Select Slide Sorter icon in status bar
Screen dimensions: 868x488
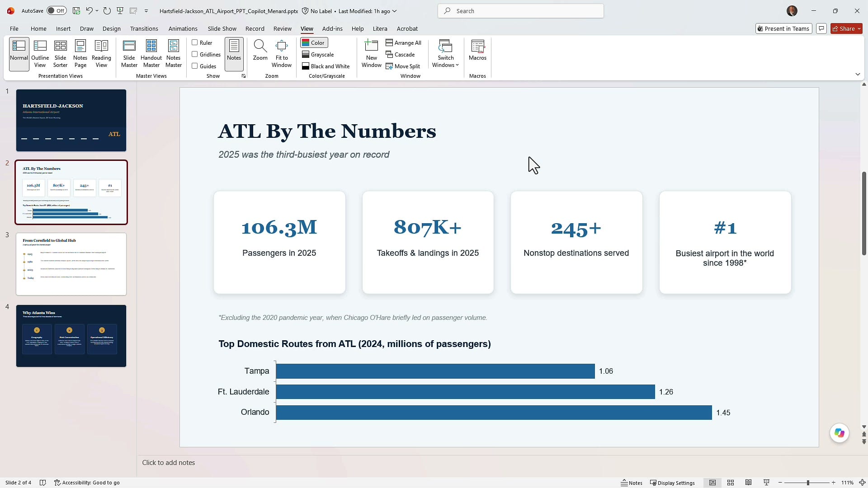pyautogui.click(x=730, y=483)
